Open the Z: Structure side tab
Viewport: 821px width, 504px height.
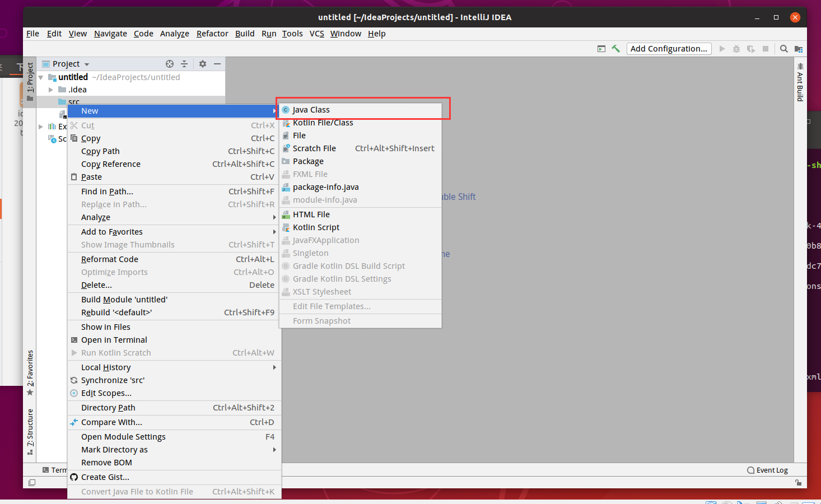click(30, 432)
